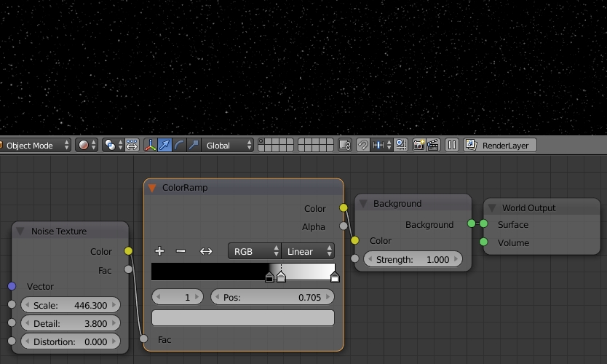Click the Pos 0.705 field
This screenshot has width=607, height=364.
tap(272, 297)
